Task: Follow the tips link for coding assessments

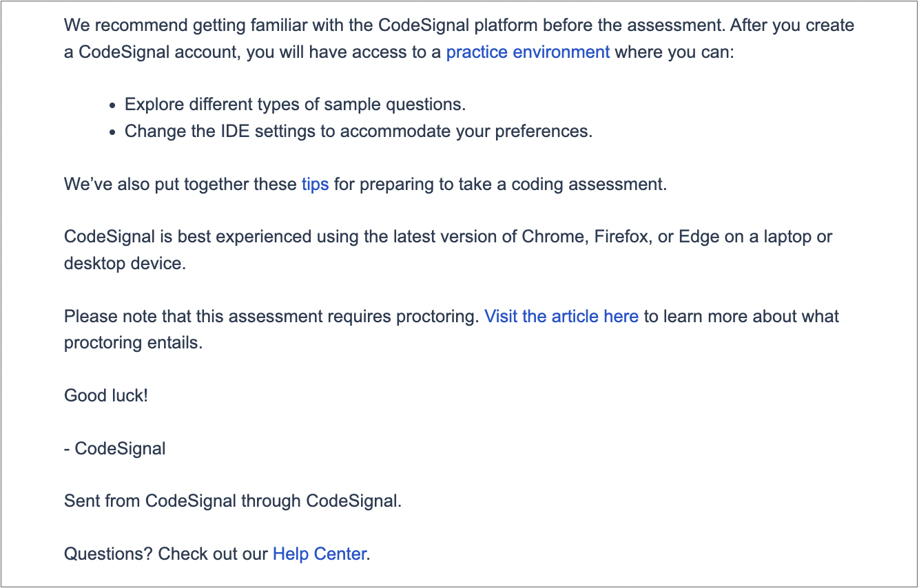Action: pyautogui.click(x=315, y=185)
